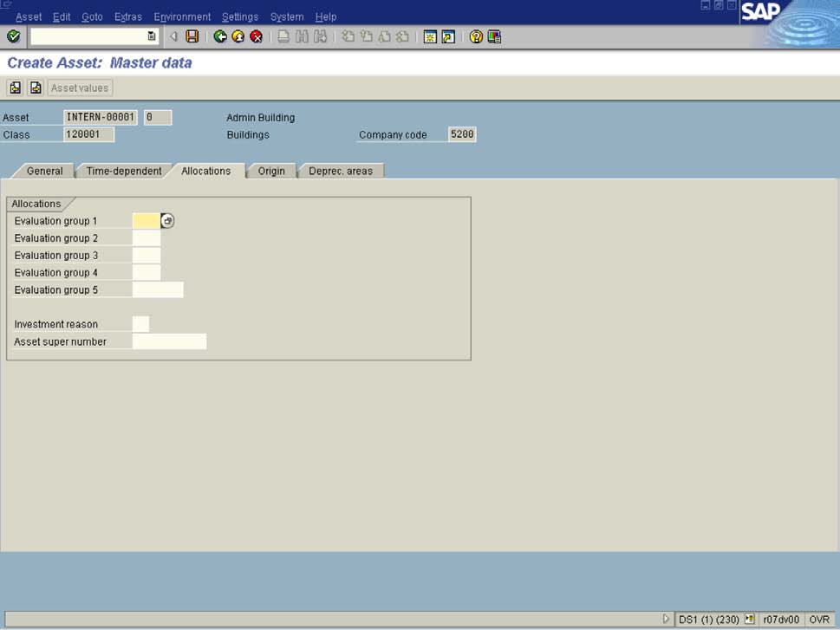Image resolution: width=840 pixels, height=630 pixels.
Task: Click the Investment reason input field
Action: click(x=141, y=324)
